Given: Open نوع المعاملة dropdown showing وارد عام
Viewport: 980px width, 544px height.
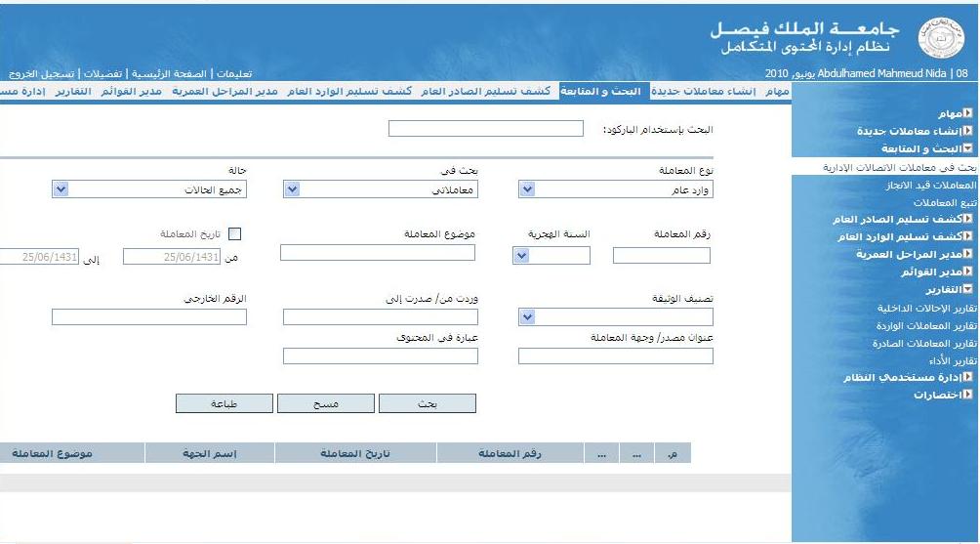Looking at the screenshot, I should [616, 189].
